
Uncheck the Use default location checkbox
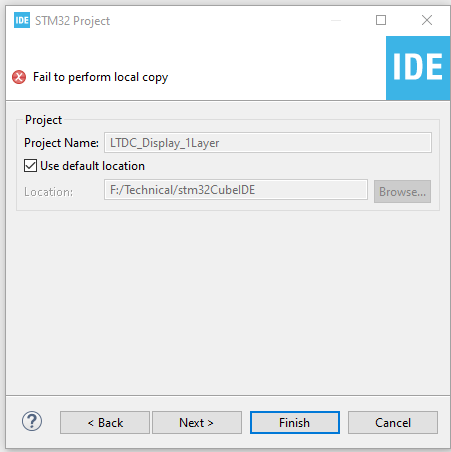tap(30, 166)
